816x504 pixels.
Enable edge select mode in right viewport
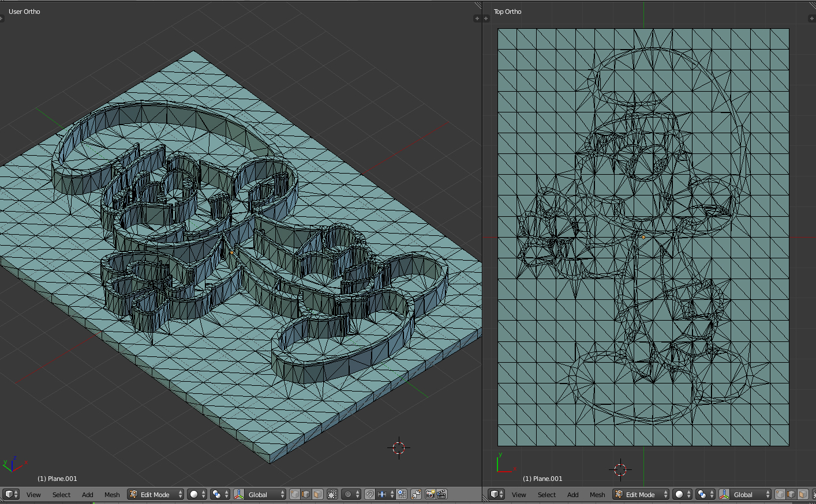pos(792,494)
